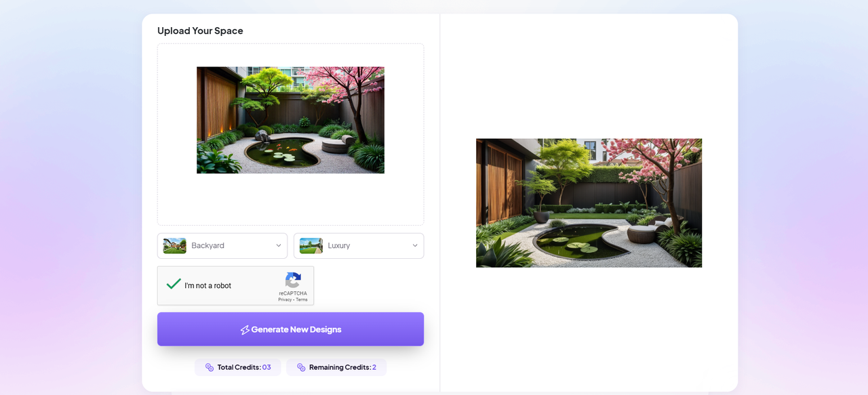Click the green checkmark in the reCAPTCHA widget

pos(175,283)
